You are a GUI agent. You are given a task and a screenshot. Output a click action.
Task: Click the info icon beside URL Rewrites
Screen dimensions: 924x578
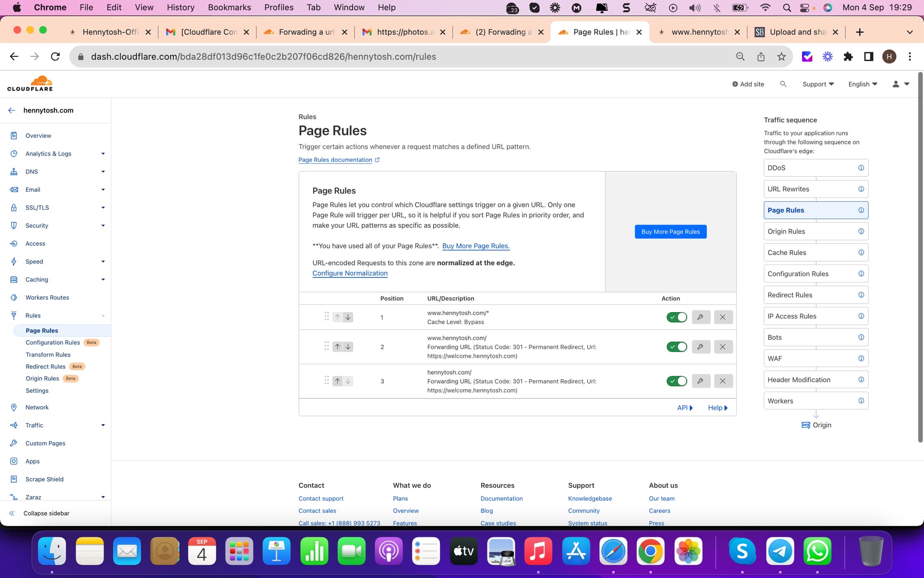(861, 189)
